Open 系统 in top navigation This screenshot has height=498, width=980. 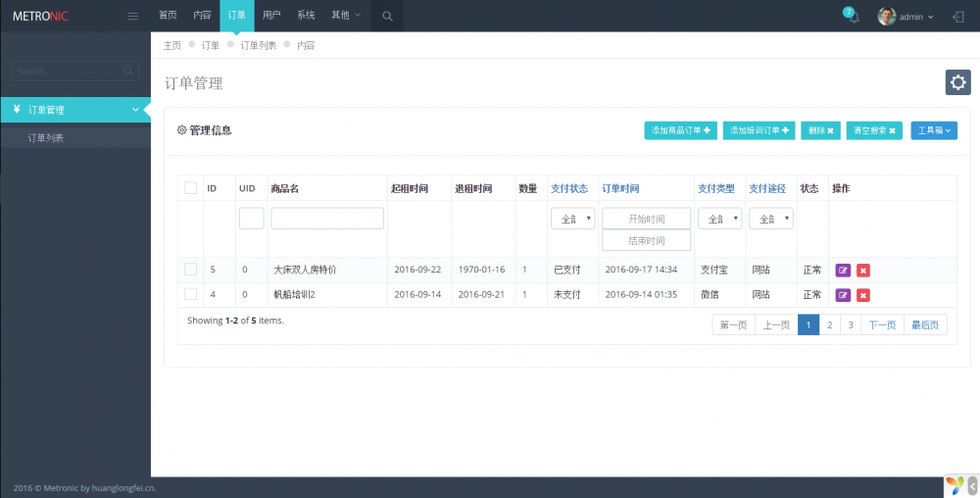pos(306,16)
